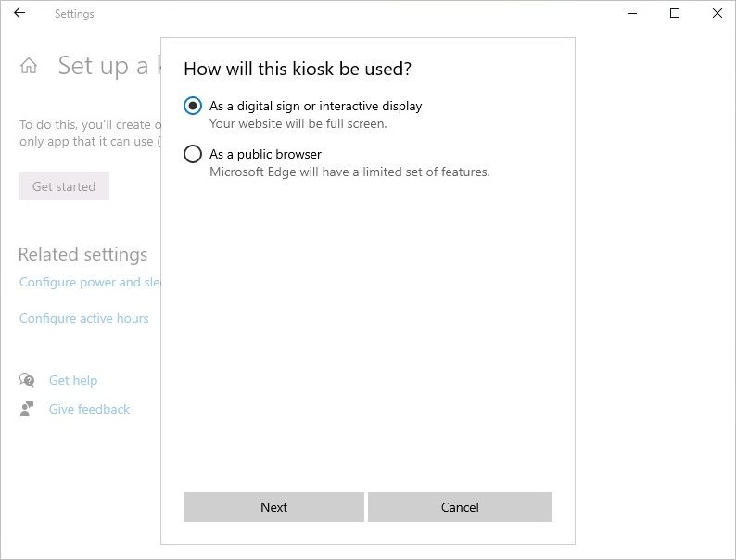Click the Related settings heading
Image resolution: width=736 pixels, height=560 pixels.
click(x=83, y=254)
